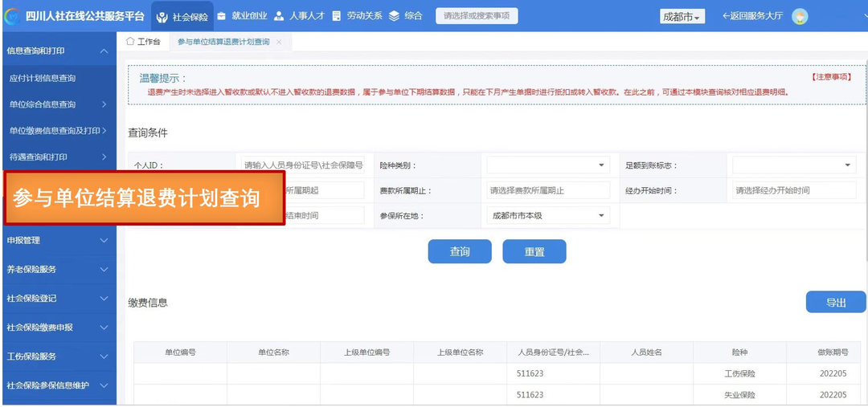
Task: Expand the 社会保险缴费申报 sidebar section
Action: click(x=58, y=327)
